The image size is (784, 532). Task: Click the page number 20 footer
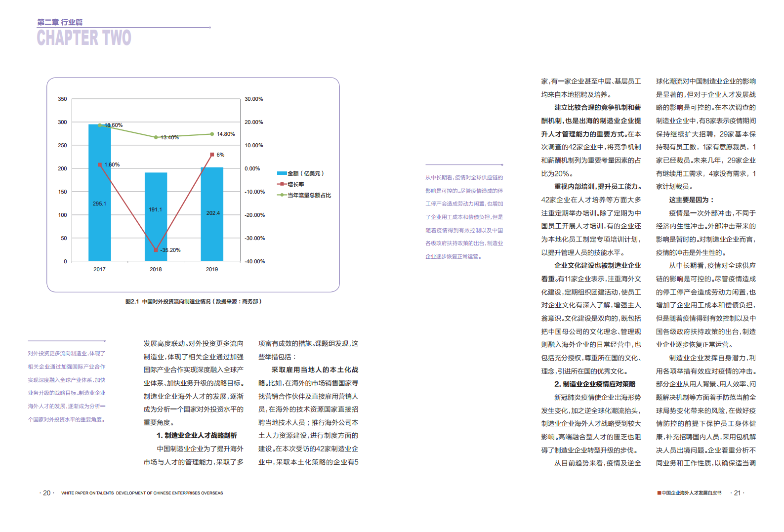47,493
